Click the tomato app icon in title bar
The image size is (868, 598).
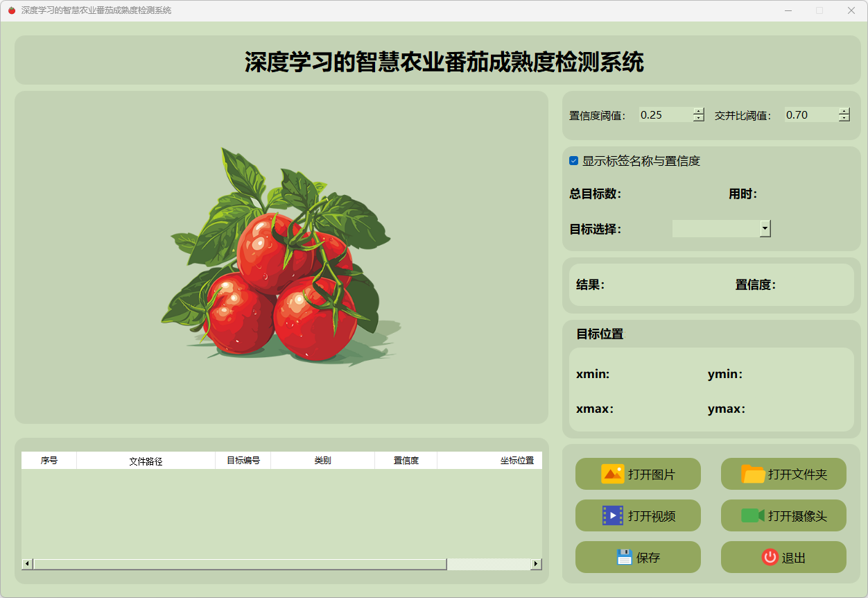point(11,10)
